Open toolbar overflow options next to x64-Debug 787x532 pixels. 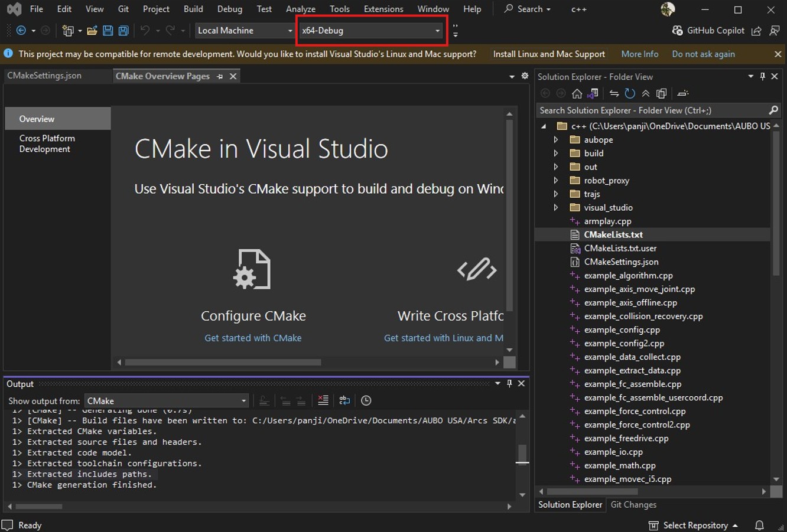coord(455,31)
